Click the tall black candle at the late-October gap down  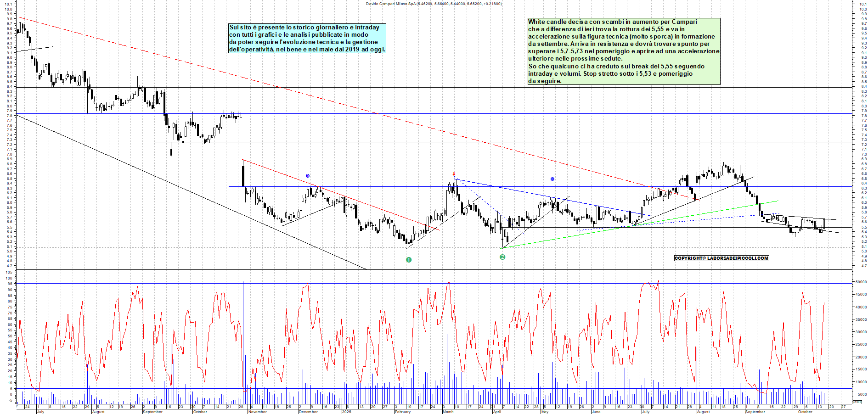(x=243, y=176)
